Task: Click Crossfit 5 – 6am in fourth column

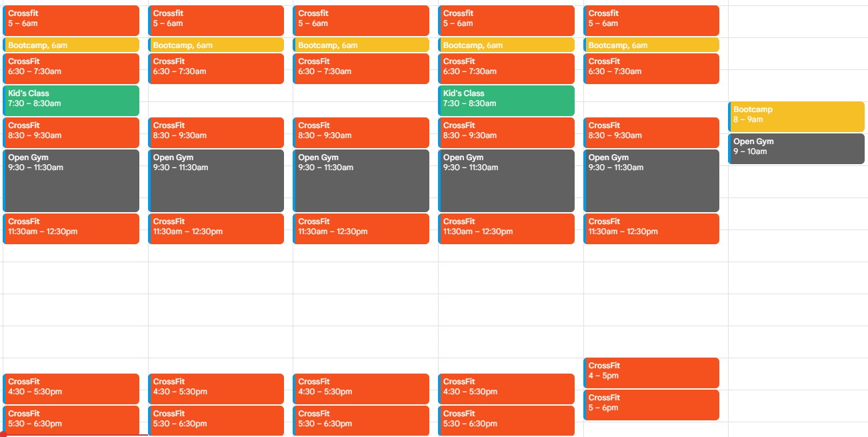Action: 506,21
